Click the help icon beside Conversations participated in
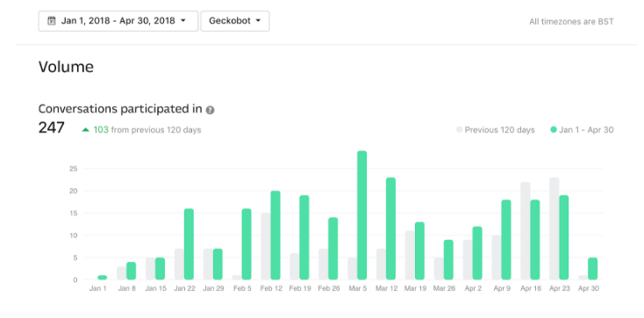644x318 pixels. (x=210, y=110)
